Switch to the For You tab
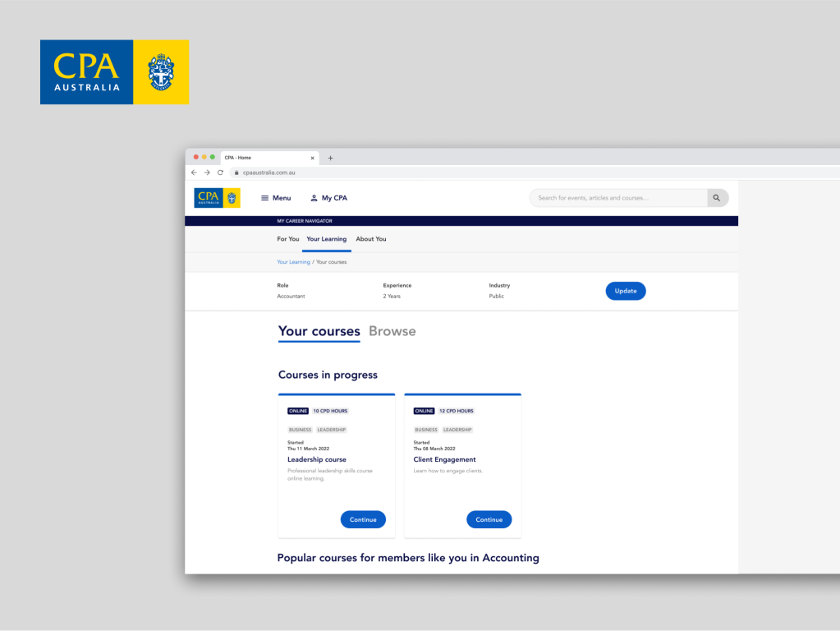Image resolution: width=840 pixels, height=631 pixels. [x=288, y=239]
